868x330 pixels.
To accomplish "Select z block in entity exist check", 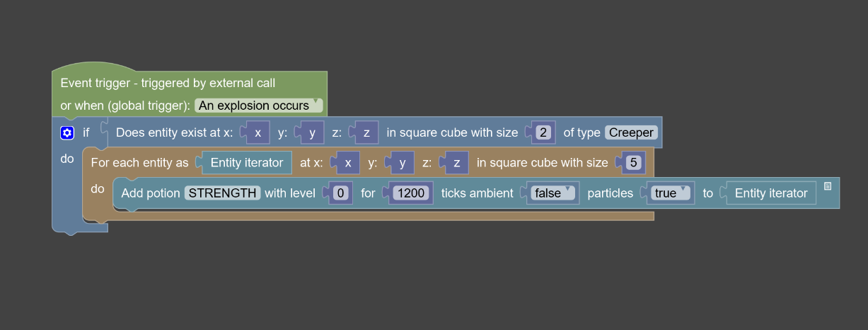I will click(x=366, y=132).
